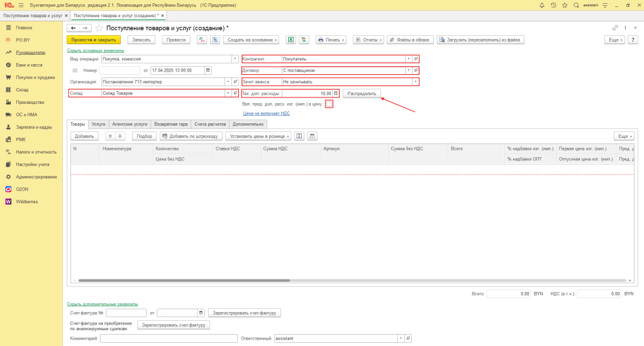Click Зарегистрировать счет-фактуру next to date
Image resolution: width=644 pixels, height=346 pixels.
245,313
